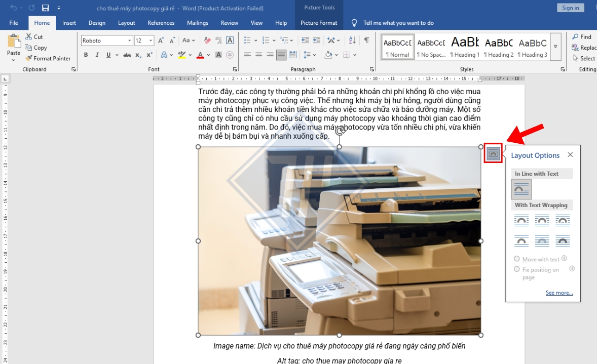Choose the Square text wrapping option
This screenshot has height=364, width=597.
[x=521, y=220]
